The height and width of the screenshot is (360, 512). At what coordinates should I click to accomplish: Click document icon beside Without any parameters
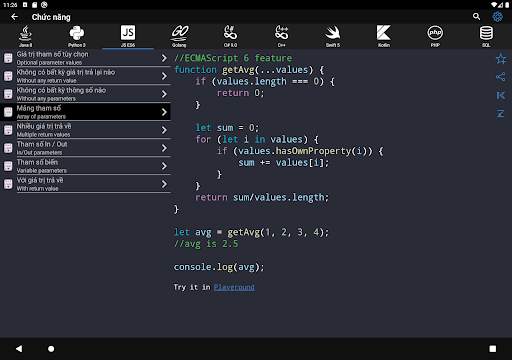8,94
